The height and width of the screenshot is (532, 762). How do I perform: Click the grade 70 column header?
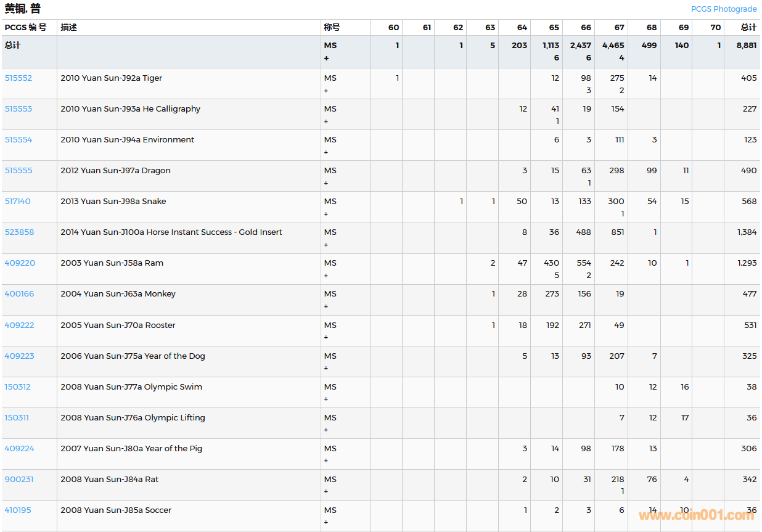715,27
